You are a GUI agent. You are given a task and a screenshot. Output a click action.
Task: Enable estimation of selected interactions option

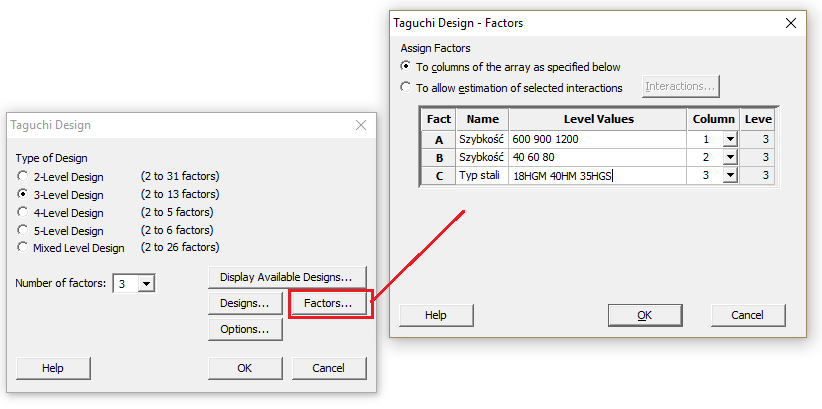[x=405, y=87]
